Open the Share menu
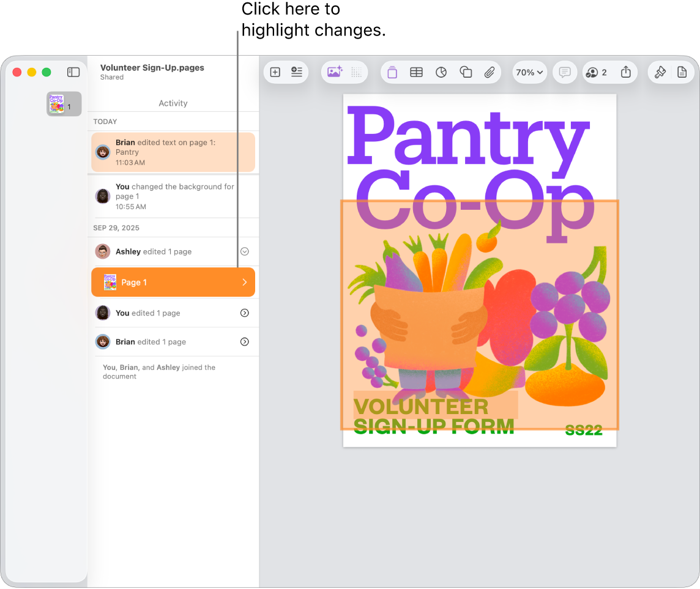 click(x=625, y=72)
